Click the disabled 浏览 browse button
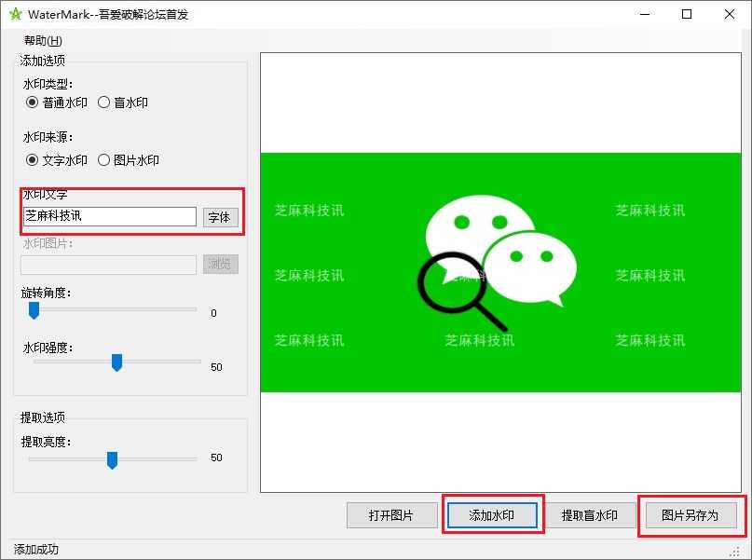 (x=220, y=264)
